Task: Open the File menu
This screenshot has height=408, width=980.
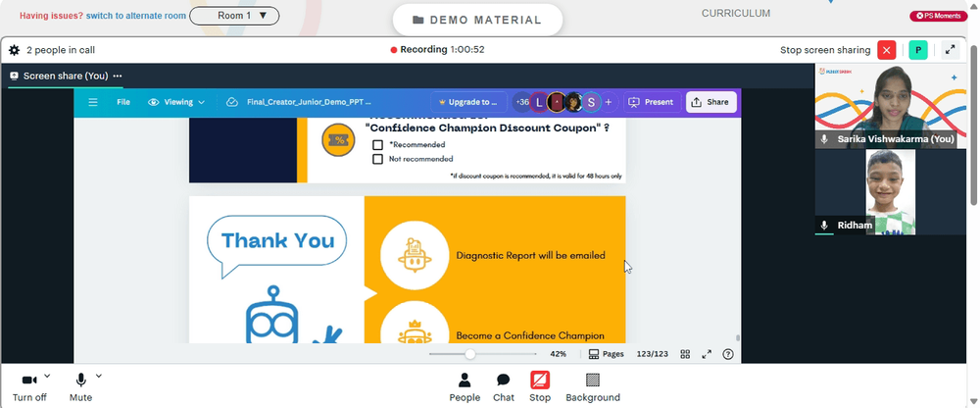Action: point(123,102)
